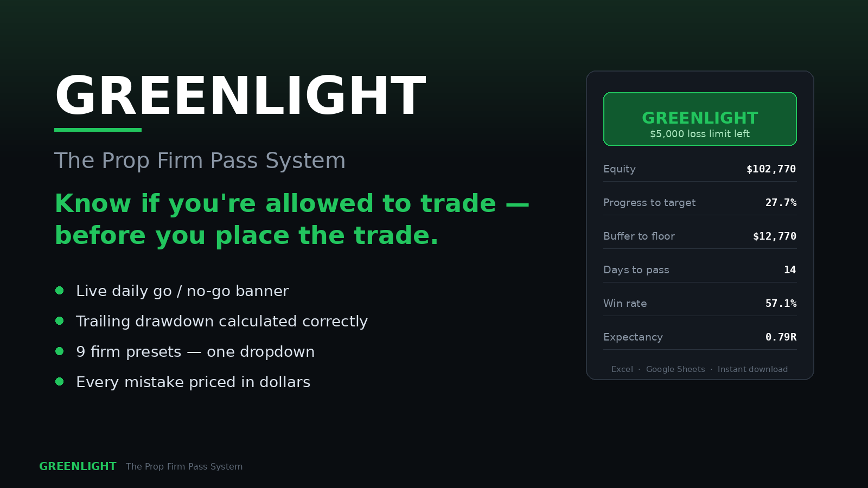This screenshot has width=868, height=488.
Task: Click bullet dot beside 9 firm presets
Action: 60,351
